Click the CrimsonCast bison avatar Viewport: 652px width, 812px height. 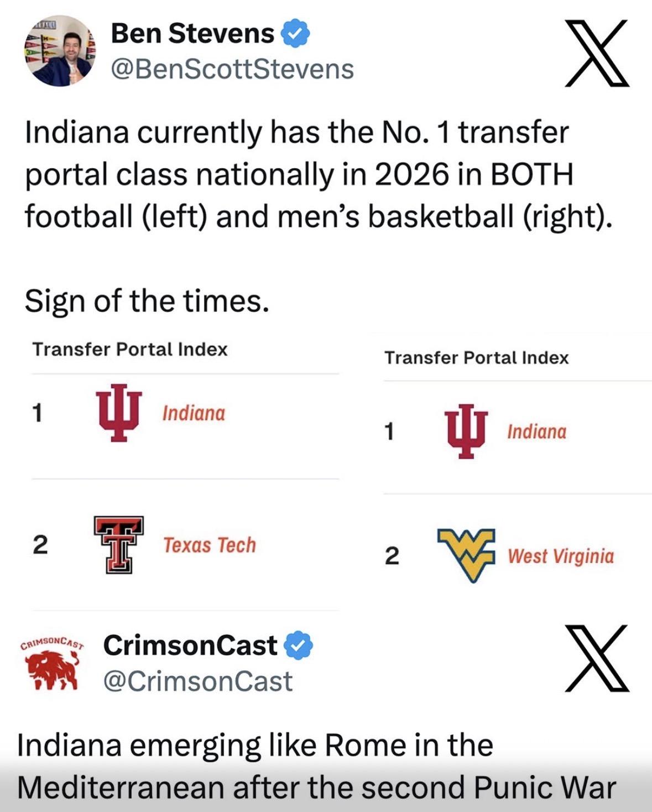click(x=53, y=664)
